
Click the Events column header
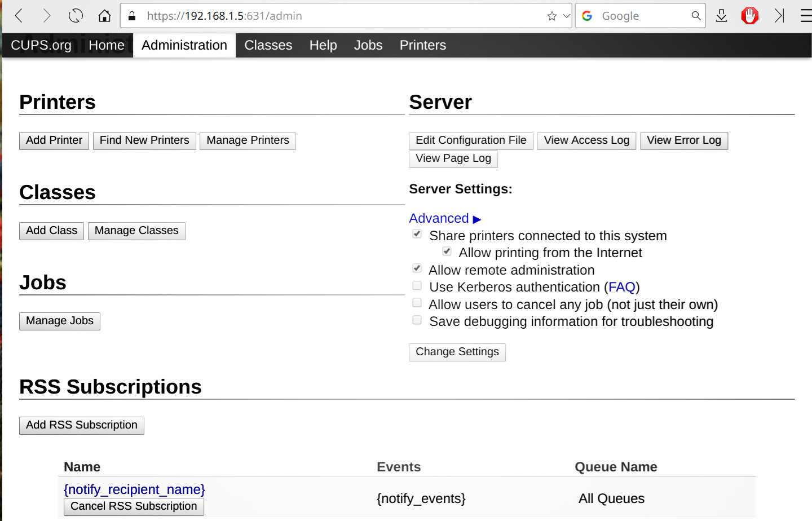[399, 467]
